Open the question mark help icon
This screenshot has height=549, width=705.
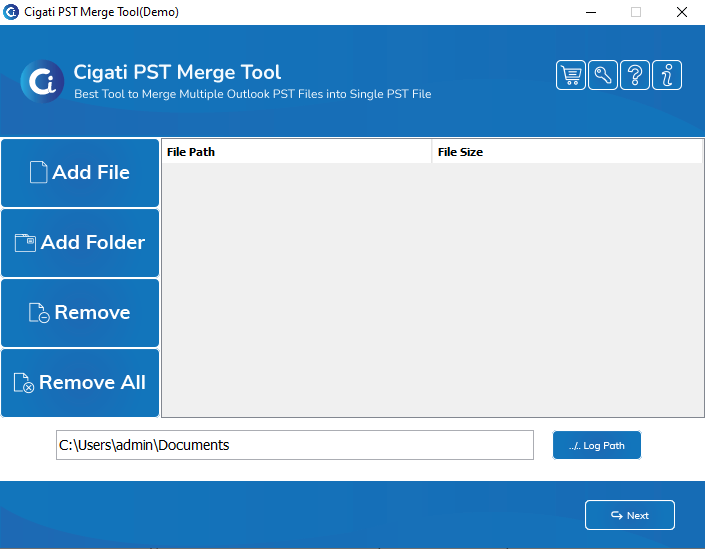[634, 75]
